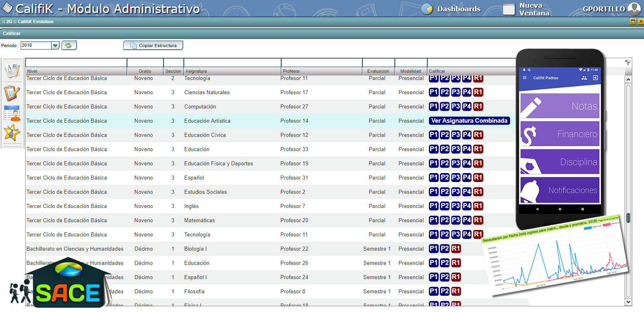Click the green refresh period icon
The image size is (644, 312).
click(69, 45)
